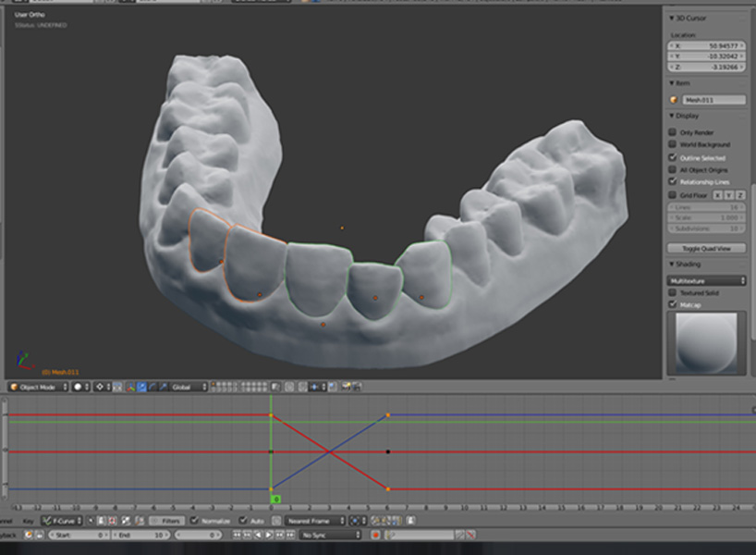
Task: Toggle the 3D manipulator widget icon
Action: click(130, 387)
